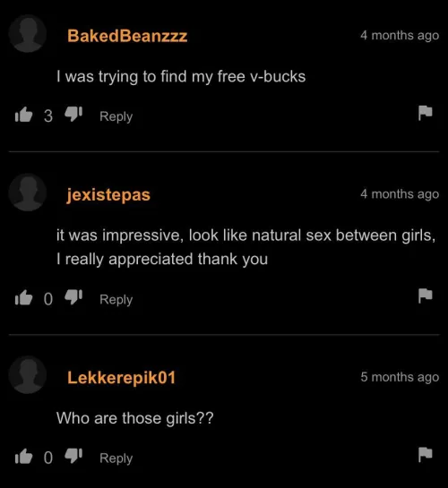The height and width of the screenshot is (488, 448).
Task: Click BakedBeanzzz's avatar picture
Action: [x=28, y=33]
